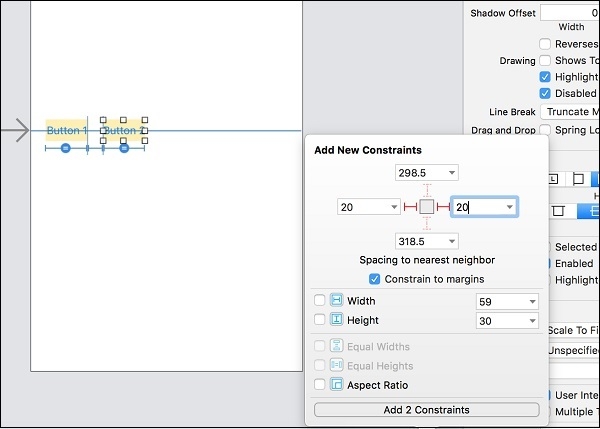Expand the Width value 59 dropdown
Viewport: 600px width, 429px height.
[532, 301]
